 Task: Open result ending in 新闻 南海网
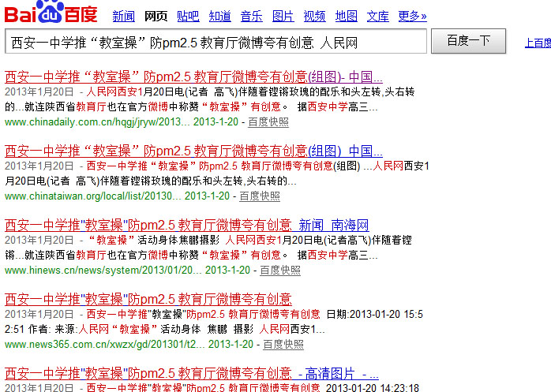186,225
